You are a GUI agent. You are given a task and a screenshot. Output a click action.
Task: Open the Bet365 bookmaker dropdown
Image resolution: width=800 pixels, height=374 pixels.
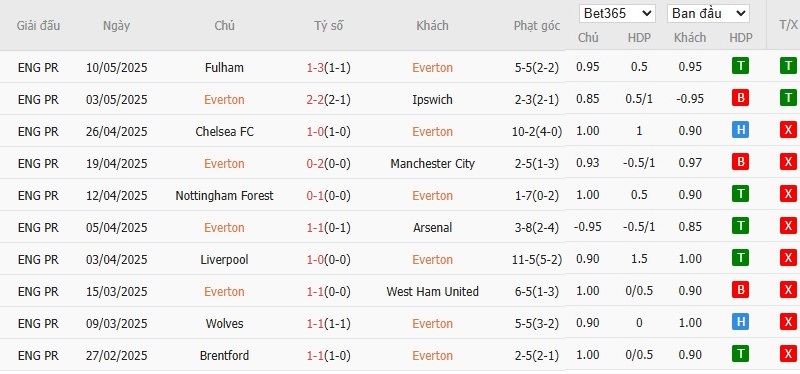(x=617, y=14)
